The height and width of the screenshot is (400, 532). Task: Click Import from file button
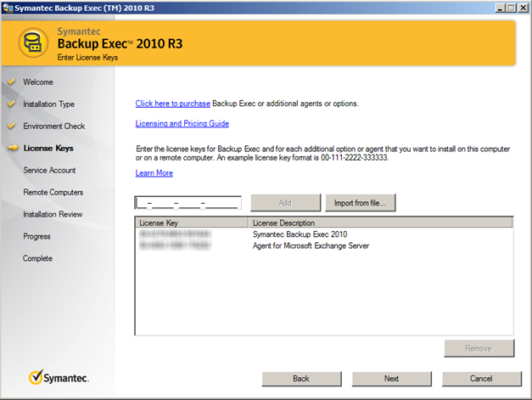(x=361, y=203)
